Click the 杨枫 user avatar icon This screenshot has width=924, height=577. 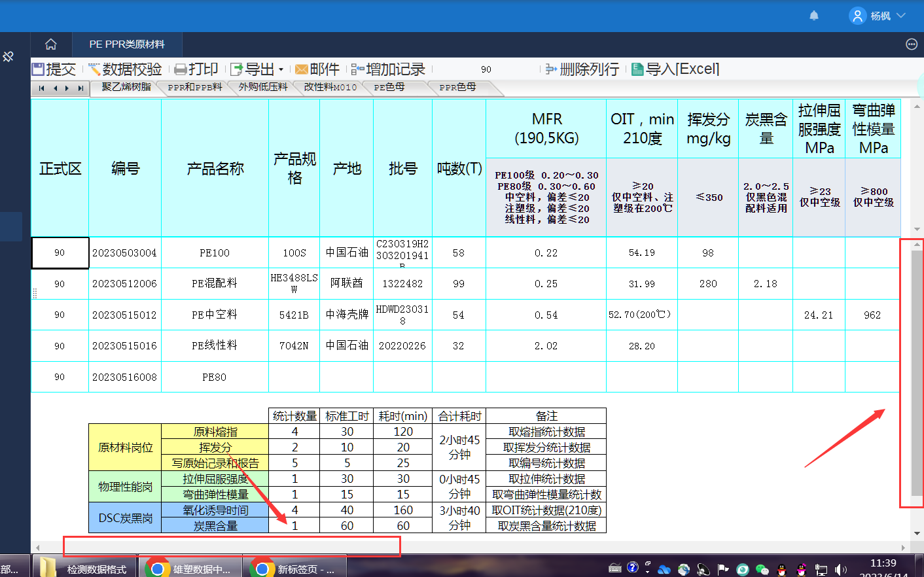pos(857,16)
